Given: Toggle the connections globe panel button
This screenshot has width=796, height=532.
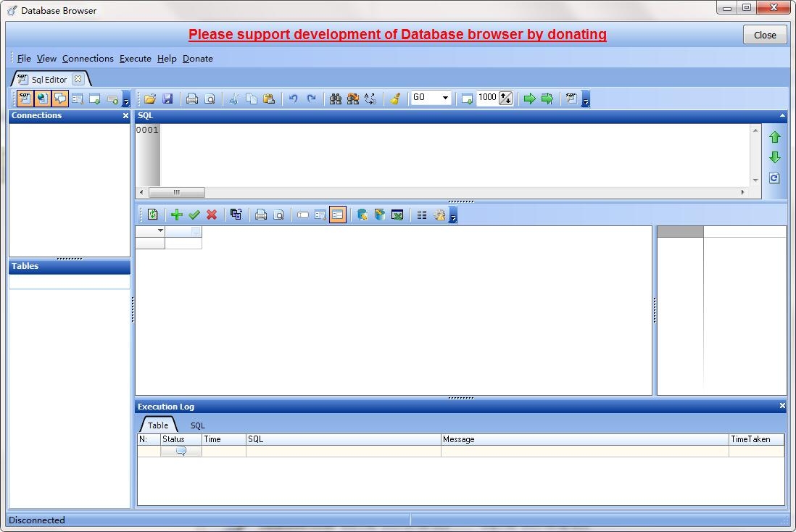Looking at the screenshot, I should tap(42, 99).
